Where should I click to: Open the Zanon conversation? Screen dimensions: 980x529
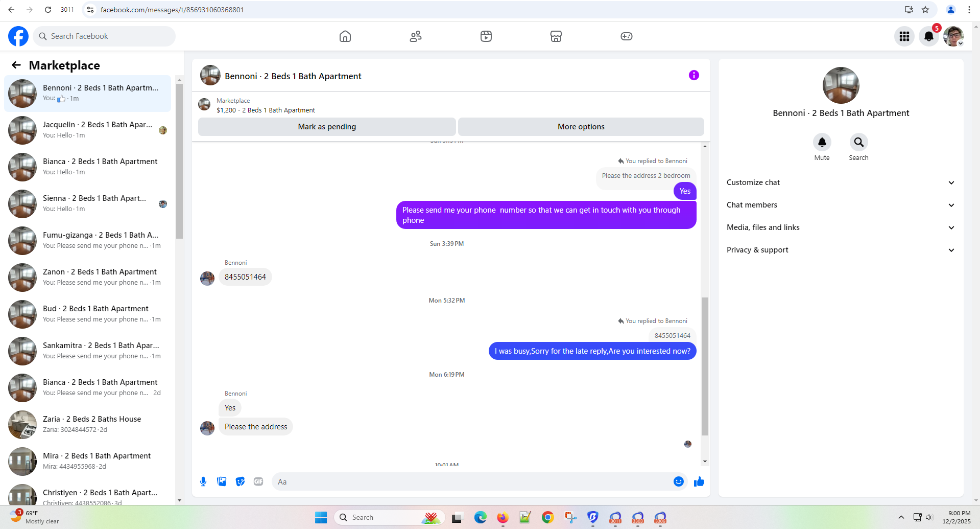point(88,278)
